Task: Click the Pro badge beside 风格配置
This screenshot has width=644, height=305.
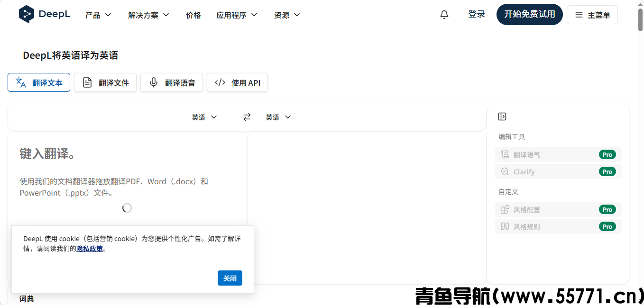Action: click(x=607, y=209)
